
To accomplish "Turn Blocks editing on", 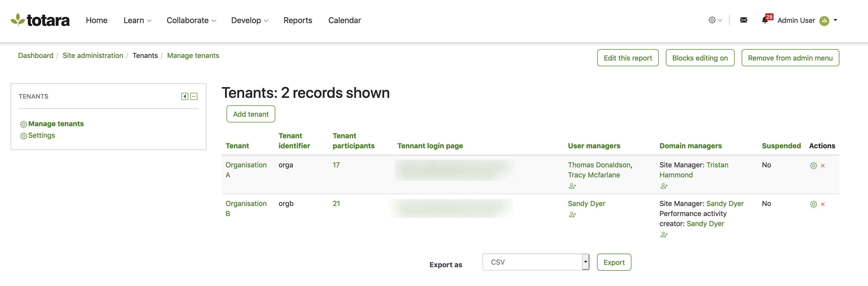I will point(699,58).
